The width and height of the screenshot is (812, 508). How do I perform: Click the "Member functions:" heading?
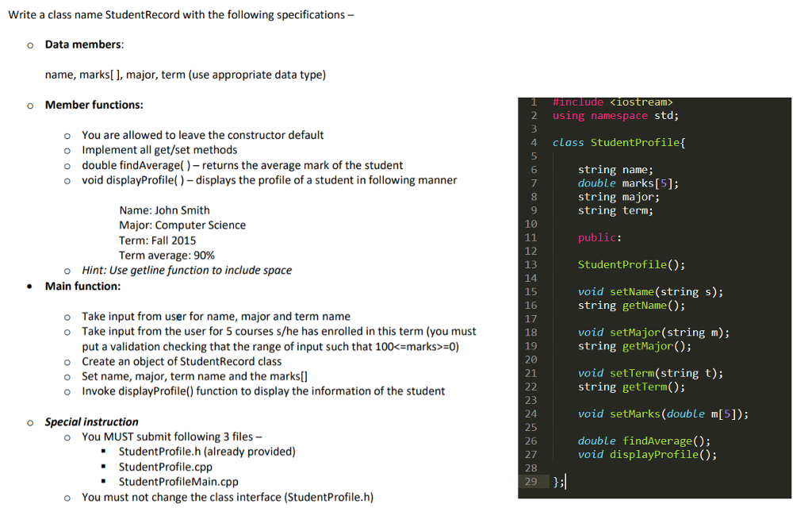(x=94, y=105)
